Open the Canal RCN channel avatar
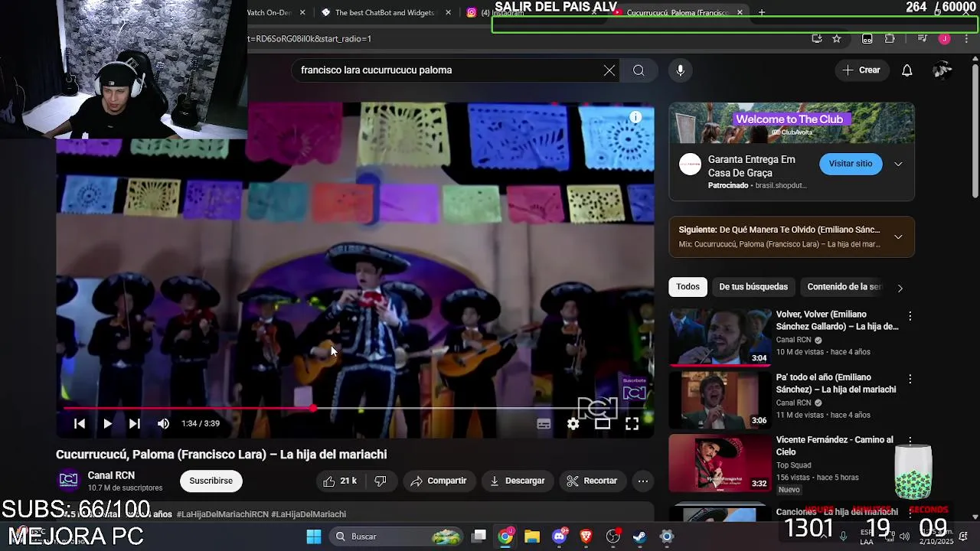Screen dimensions: 980x551 point(69,481)
